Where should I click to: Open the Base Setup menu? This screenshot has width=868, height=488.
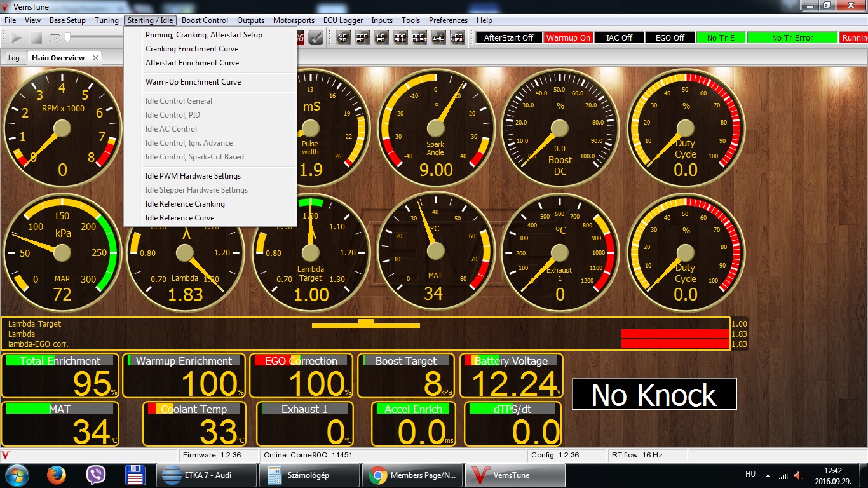pyautogui.click(x=67, y=20)
